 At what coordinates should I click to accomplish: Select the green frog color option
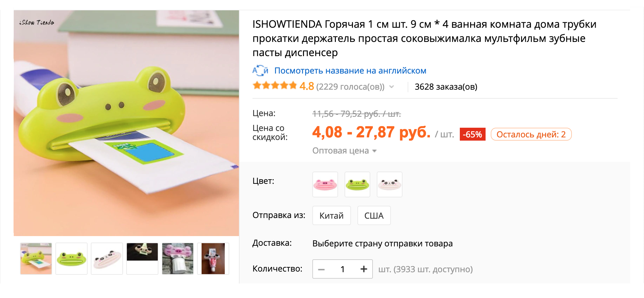357,184
